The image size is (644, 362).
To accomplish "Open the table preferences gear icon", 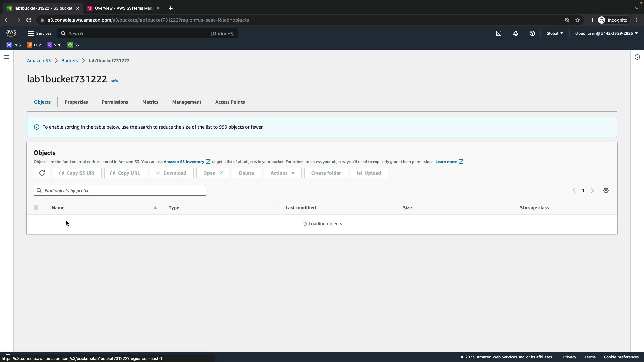I will pyautogui.click(x=606, y=190).
